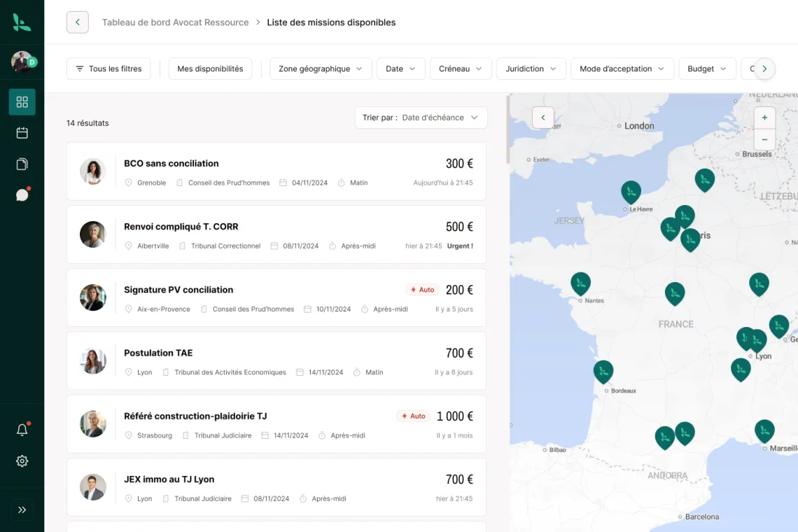Select the map pin near Nantes
798x532 pixels.
point(581,283)
